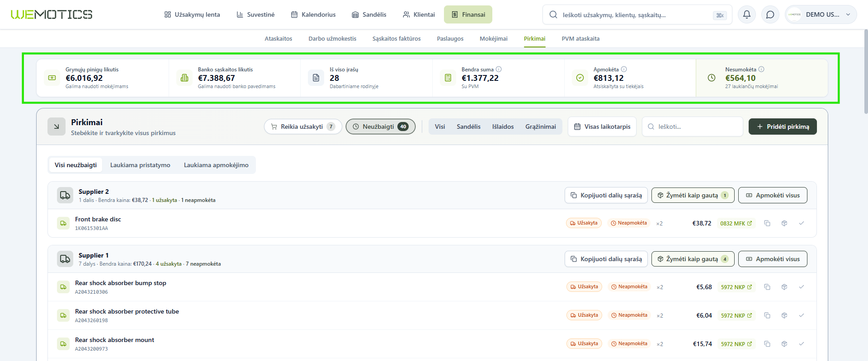Image resolution: width=868 pixels, height=361 pixels.
Task: Mark Supplier 2 parts as received
Action: pos(693,195)
